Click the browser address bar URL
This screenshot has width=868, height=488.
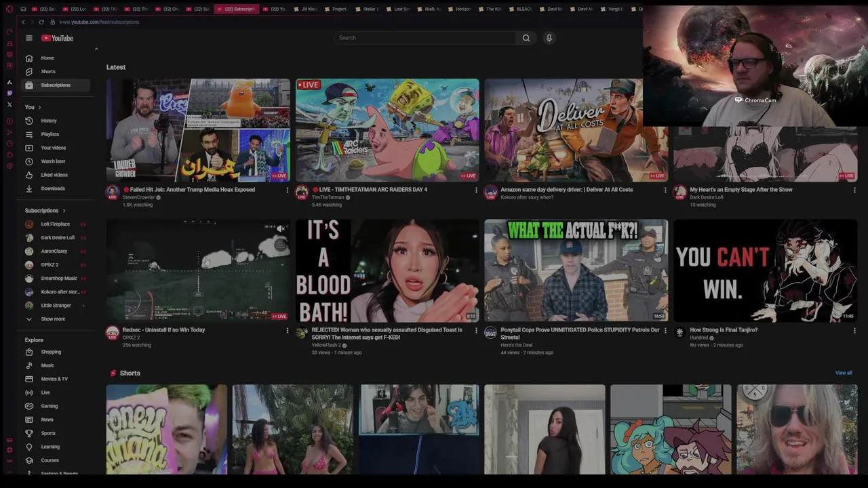[x=99, y=22]
